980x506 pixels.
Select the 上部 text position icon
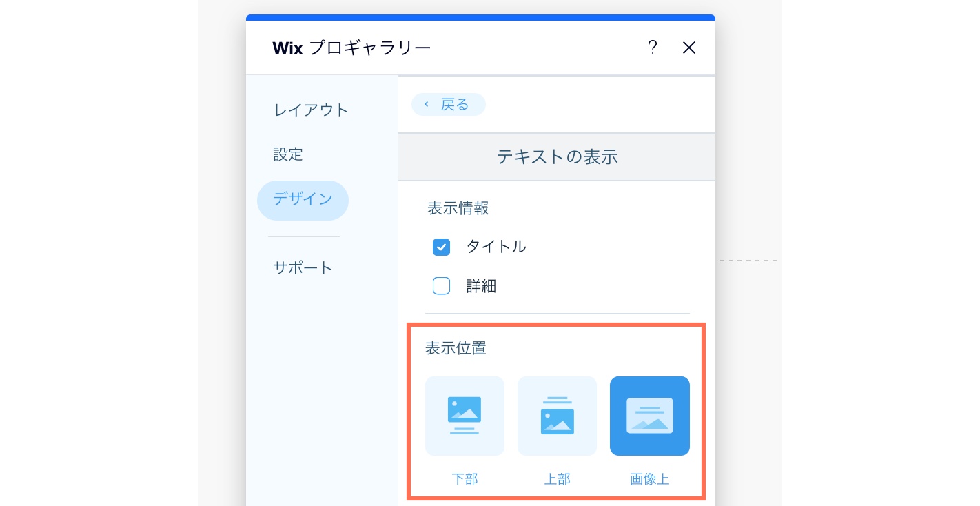click(557, 416)
